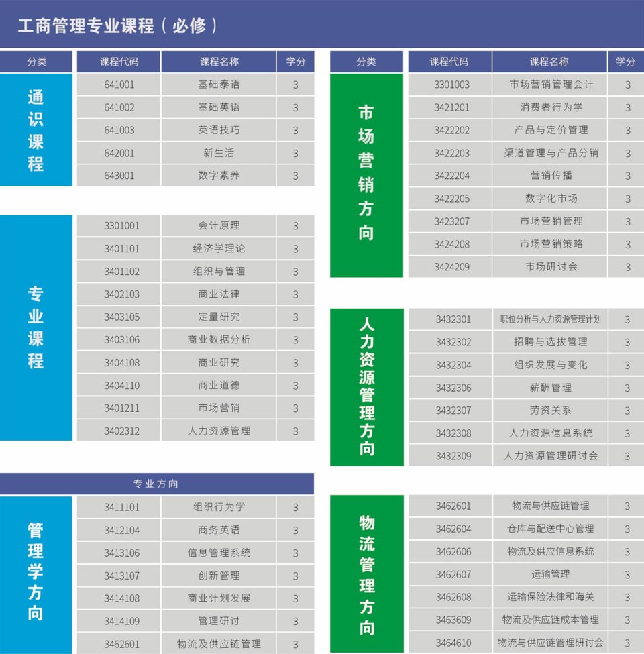Screen dimensions: 644x654
Task: Click the 商业法律 course name
Action: tap(219, 294)
